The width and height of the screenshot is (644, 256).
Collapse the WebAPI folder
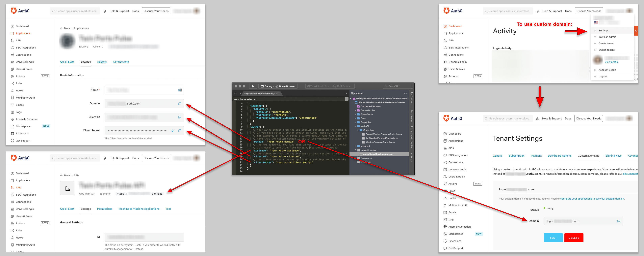pos(355,126)
